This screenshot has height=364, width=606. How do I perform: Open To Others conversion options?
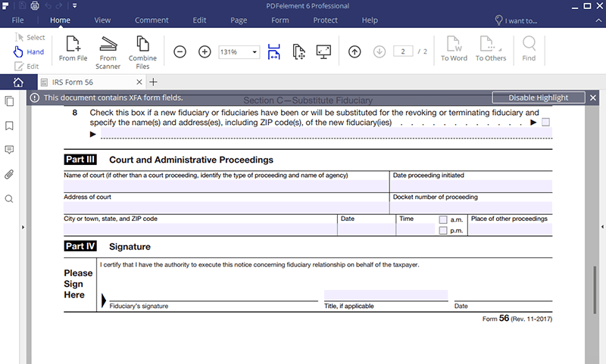[491, 48]
